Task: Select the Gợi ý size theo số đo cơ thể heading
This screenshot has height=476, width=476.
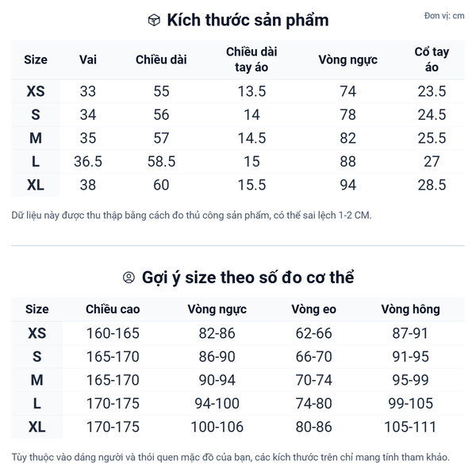Action: [248, 278]
